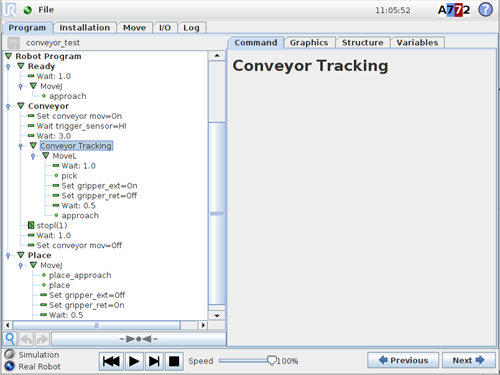Click the redo arrow icon
The height and width of the screenshot is (375, 500).
pyautogui.click(x=42, y=339)
